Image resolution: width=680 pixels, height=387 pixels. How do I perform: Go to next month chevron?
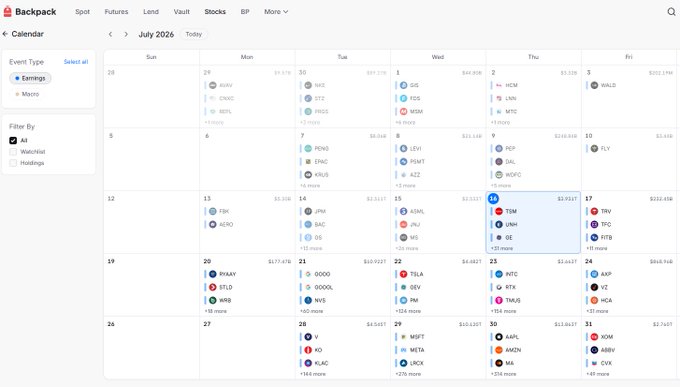coord(126,34)
